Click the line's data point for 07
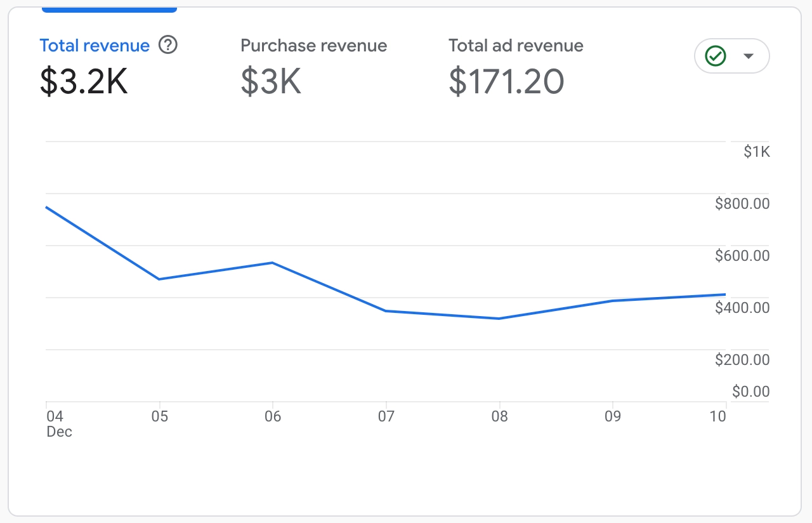Viewport: 812px width, 523px height. 386,310
